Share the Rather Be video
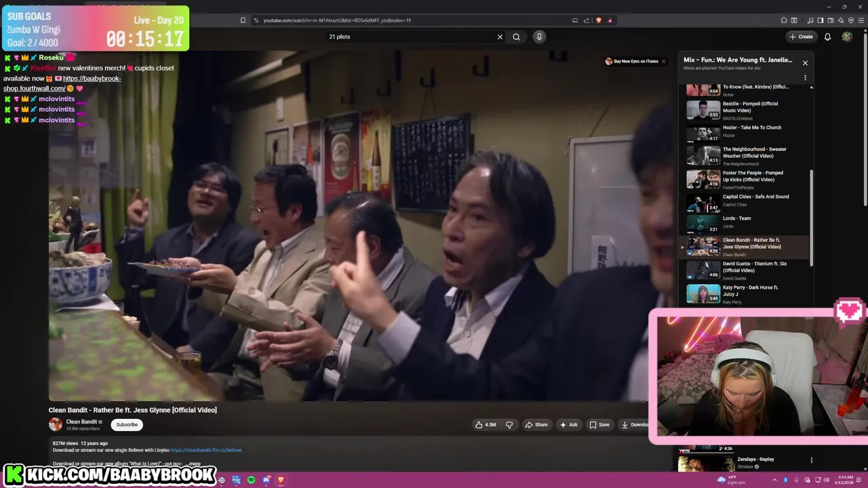The width and height of the screenshot is (868, 488). [x=536, y=425]
